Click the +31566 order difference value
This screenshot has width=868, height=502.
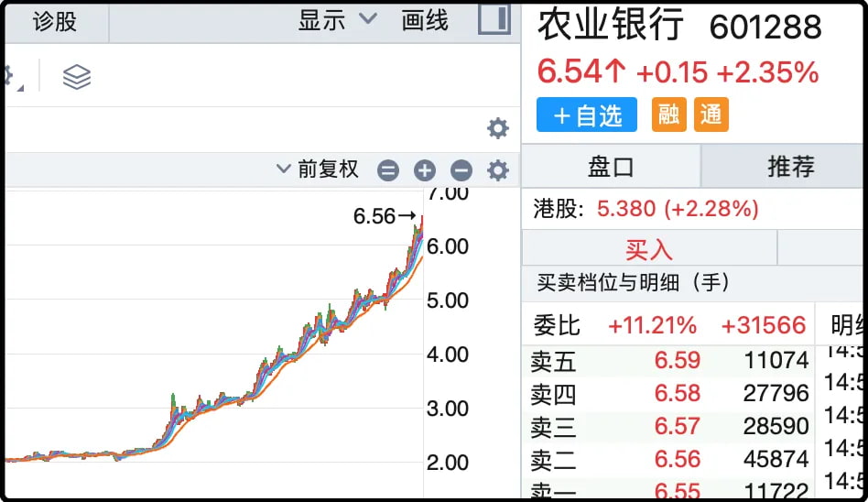(x=764, y=325)
